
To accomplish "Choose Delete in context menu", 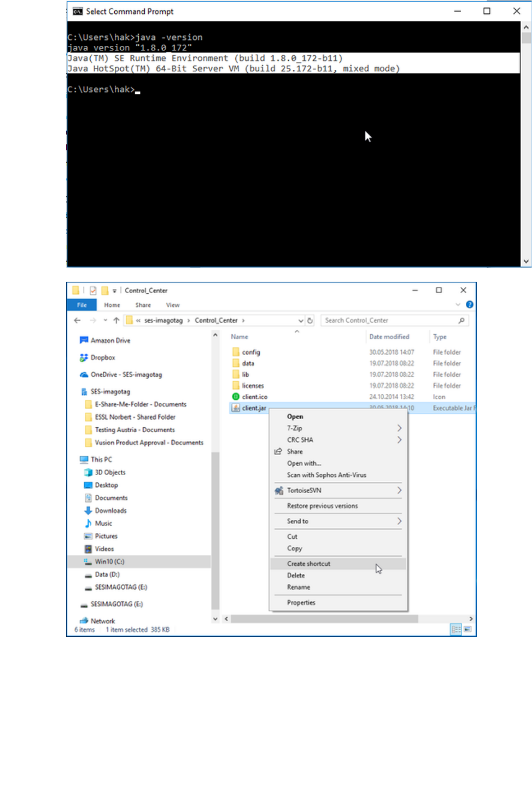I will (x=338, y=576).
